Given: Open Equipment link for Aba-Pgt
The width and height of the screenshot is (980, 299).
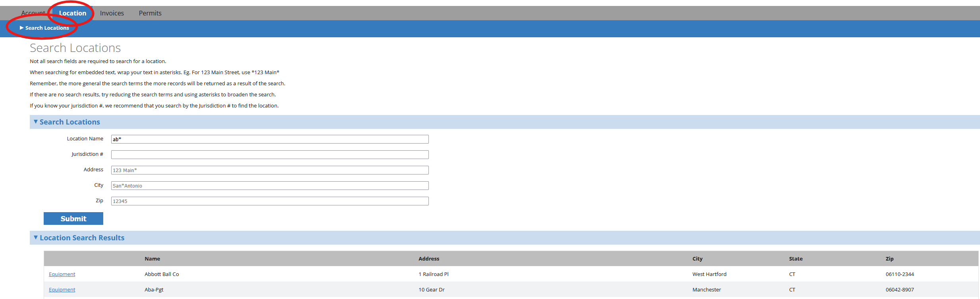Looking at the screenshot, I should click(x=62, y=290).
